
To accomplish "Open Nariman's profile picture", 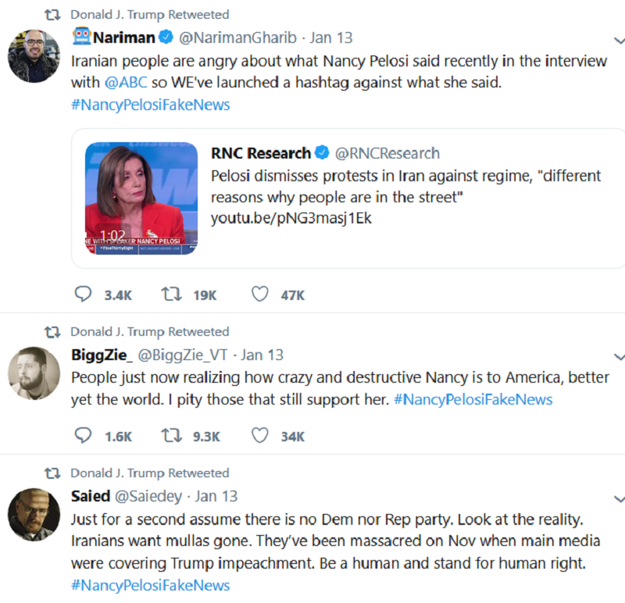I will [x=33, y=56].
